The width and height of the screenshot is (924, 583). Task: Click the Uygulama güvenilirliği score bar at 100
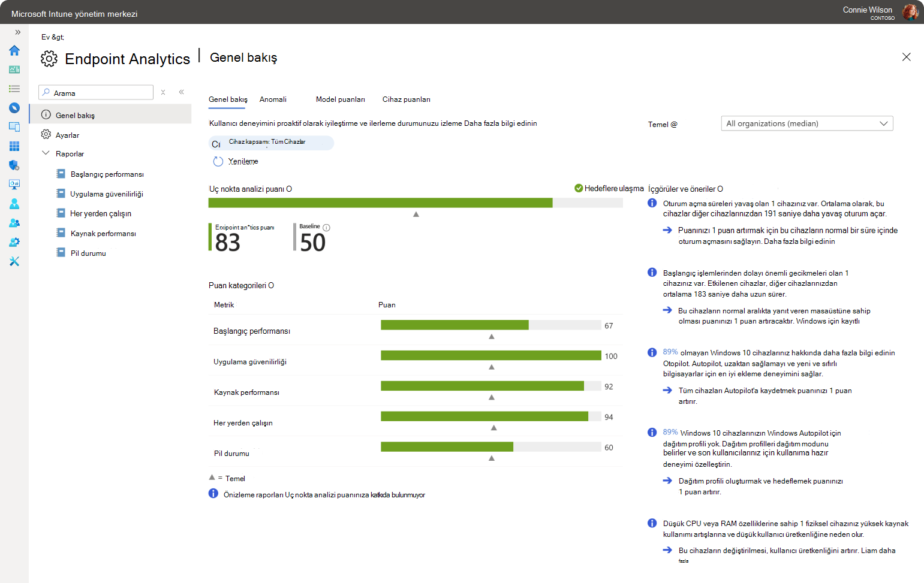pos(491,355)
